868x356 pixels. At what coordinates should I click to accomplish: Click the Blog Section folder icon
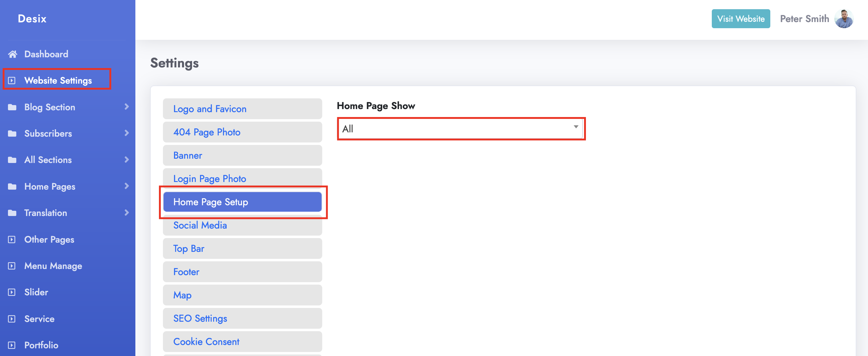point(12,107)
